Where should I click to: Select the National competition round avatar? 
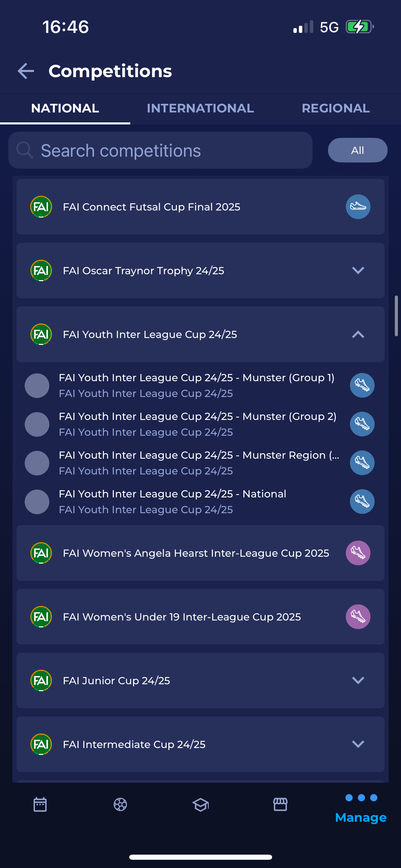(x=37, y=502)
